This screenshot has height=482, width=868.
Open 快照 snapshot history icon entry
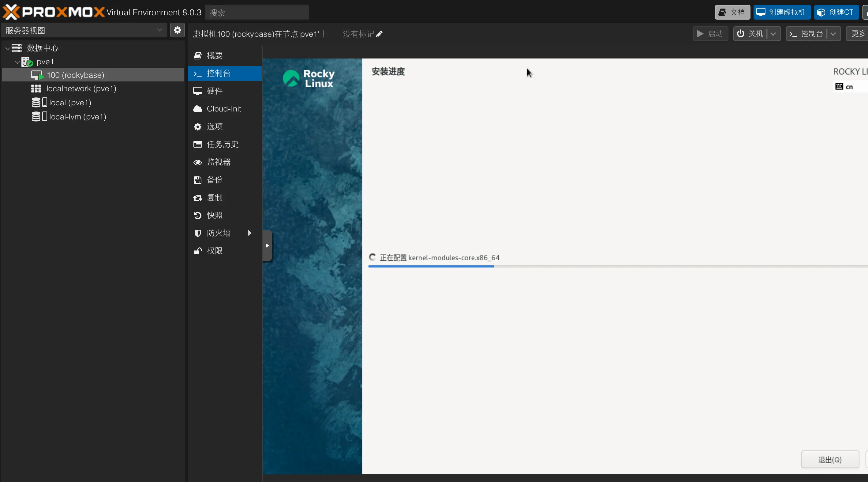pos(197,215)
